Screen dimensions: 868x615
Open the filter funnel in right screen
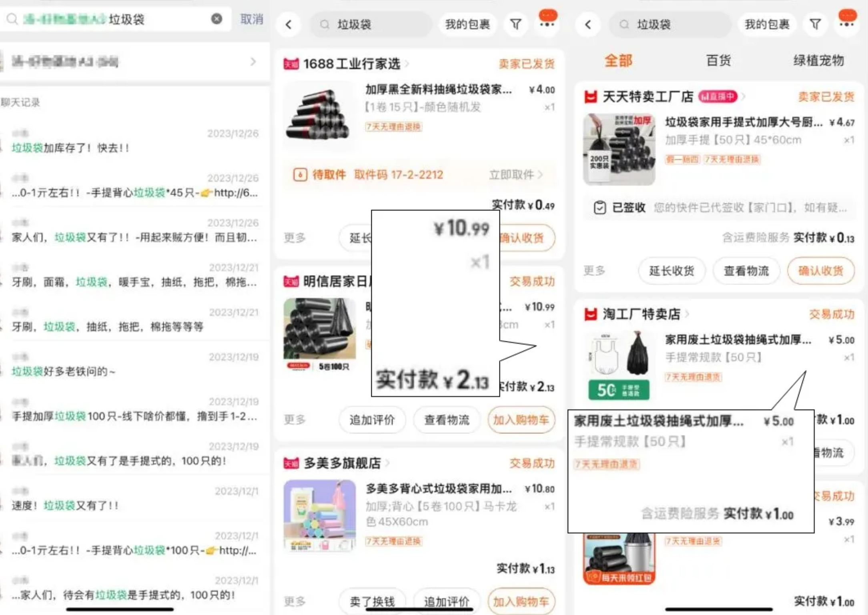[x=815, y=24]
